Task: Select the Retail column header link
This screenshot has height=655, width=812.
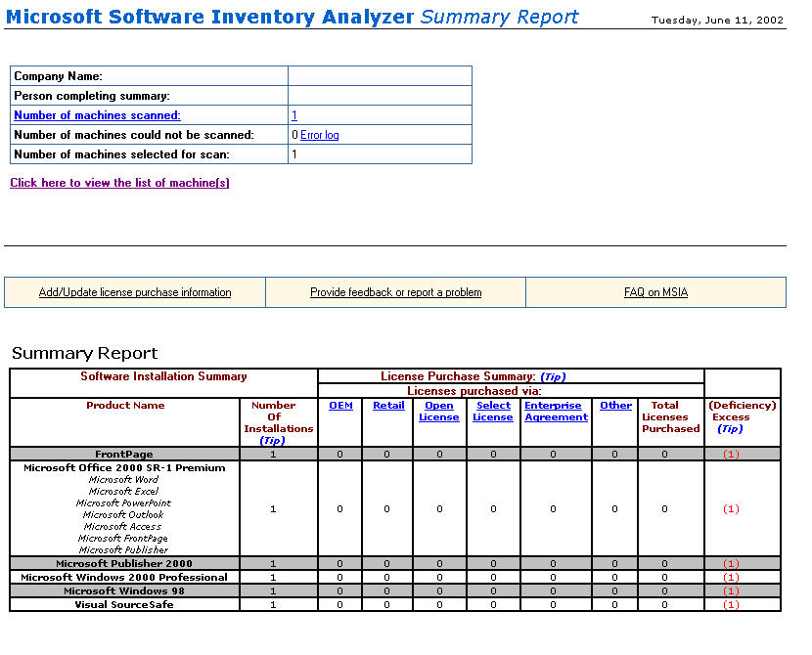Action: point(388,406)
